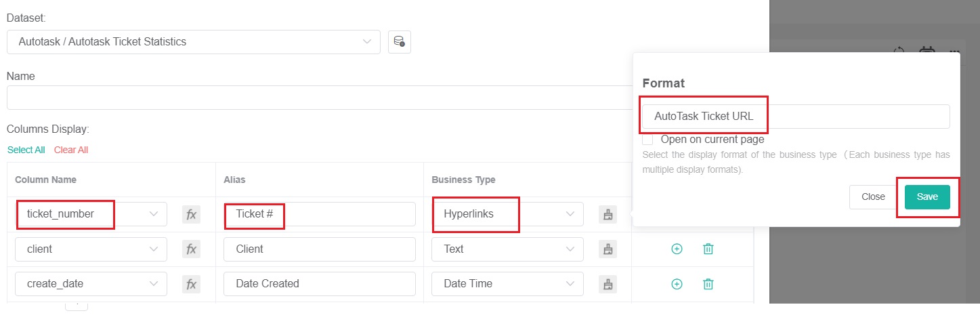Delete the create_date column row

708,283
